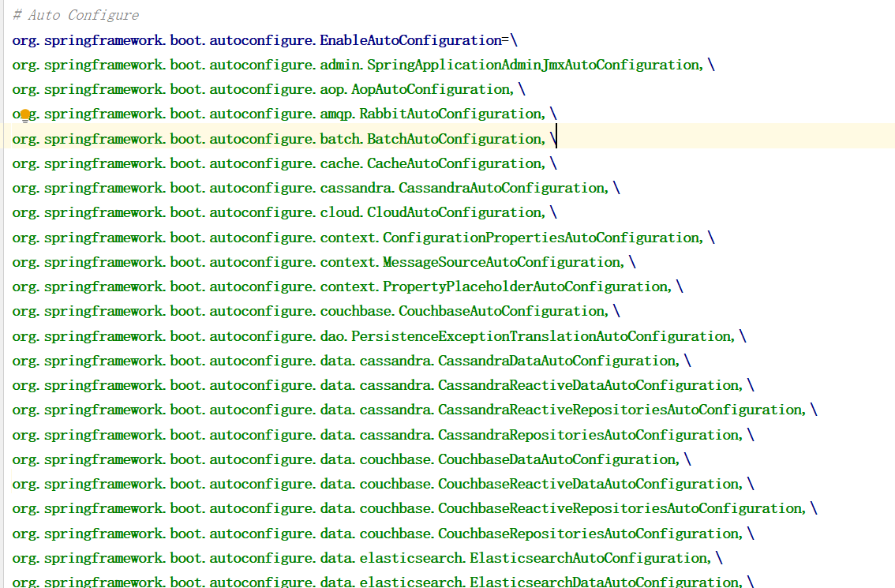Click the CloudAutoConfiguration entry
The height and width of the screenshot is (588, 895).
coord(284,213)
